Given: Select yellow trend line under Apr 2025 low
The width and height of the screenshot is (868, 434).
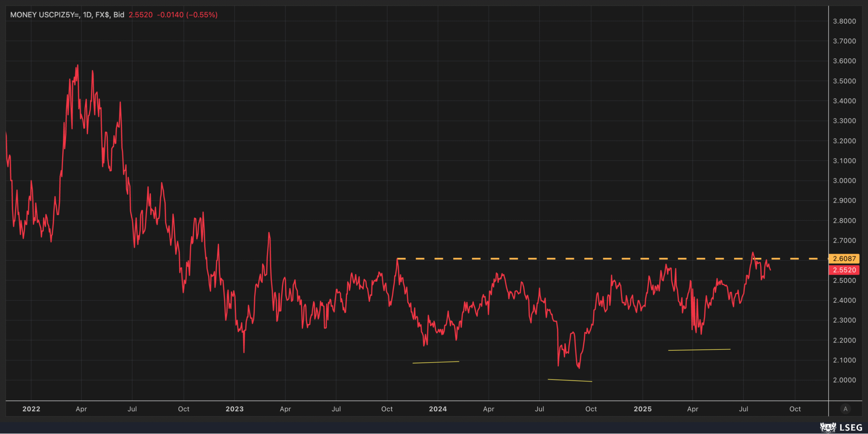Looking at the screenshot, I should tap(699, 350).
